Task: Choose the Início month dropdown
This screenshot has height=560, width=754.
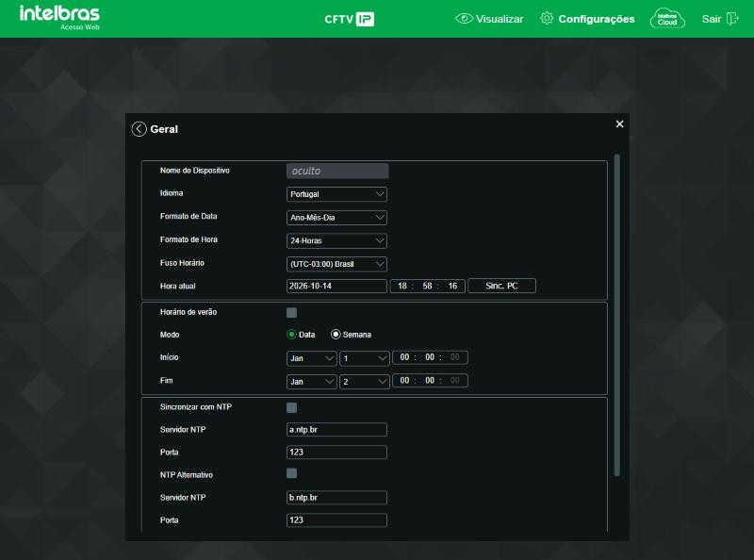Action: pyautogui.click(x=311, y=358)
